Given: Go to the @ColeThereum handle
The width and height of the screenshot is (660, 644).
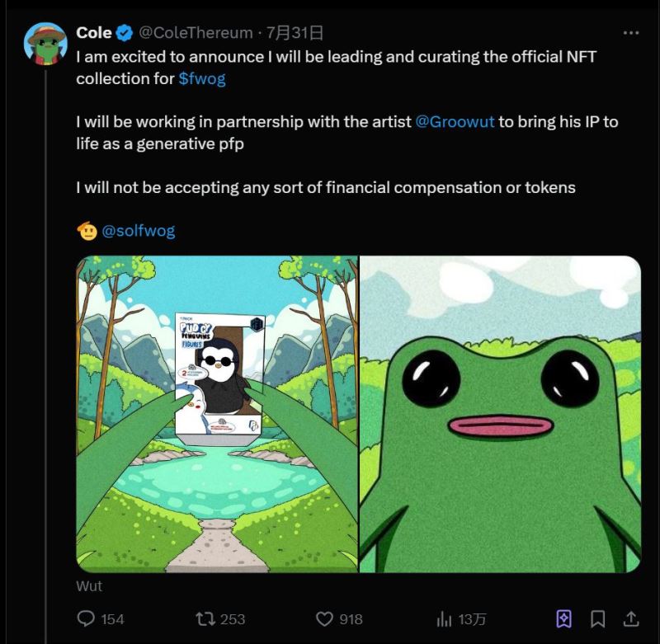Looking at the screenshot, I should point(196,33).
